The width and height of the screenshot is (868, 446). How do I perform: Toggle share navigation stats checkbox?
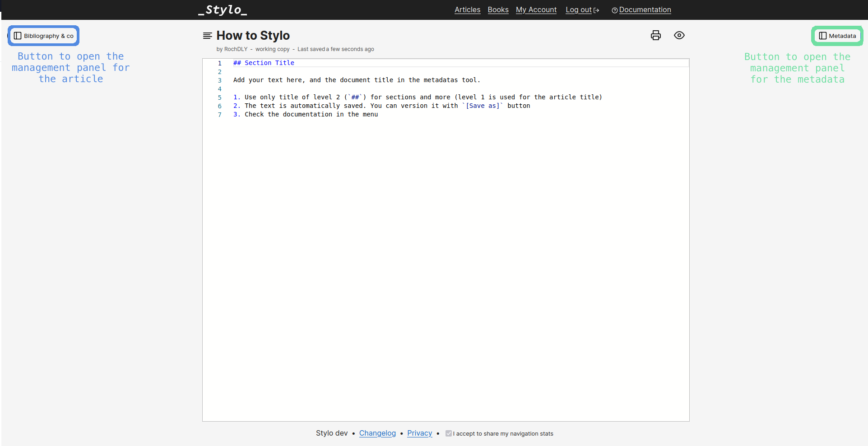[449, 433]
